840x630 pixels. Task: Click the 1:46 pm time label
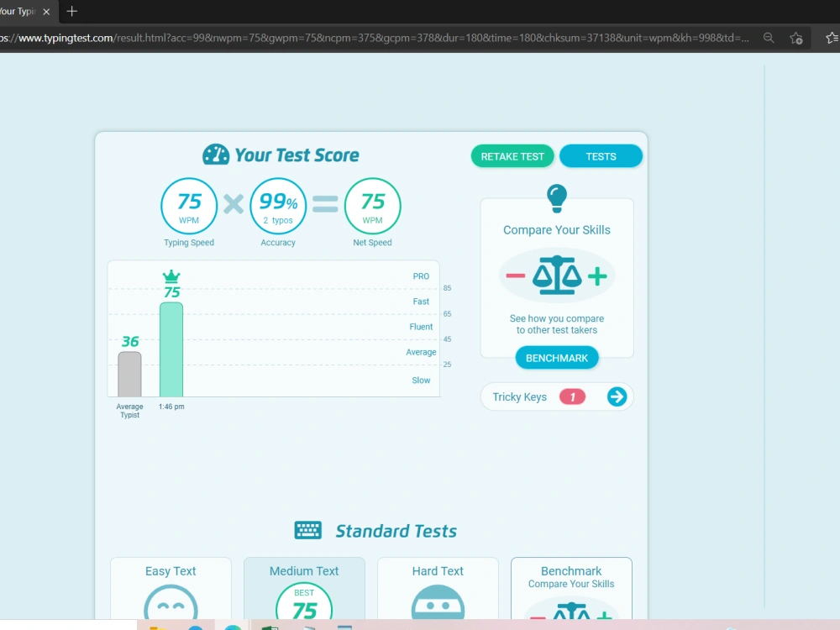coord(171,407)
